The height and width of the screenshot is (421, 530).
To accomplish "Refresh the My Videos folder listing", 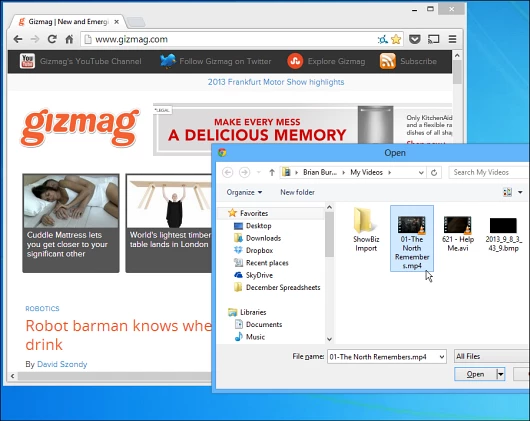I will click(x=434, y=172).
